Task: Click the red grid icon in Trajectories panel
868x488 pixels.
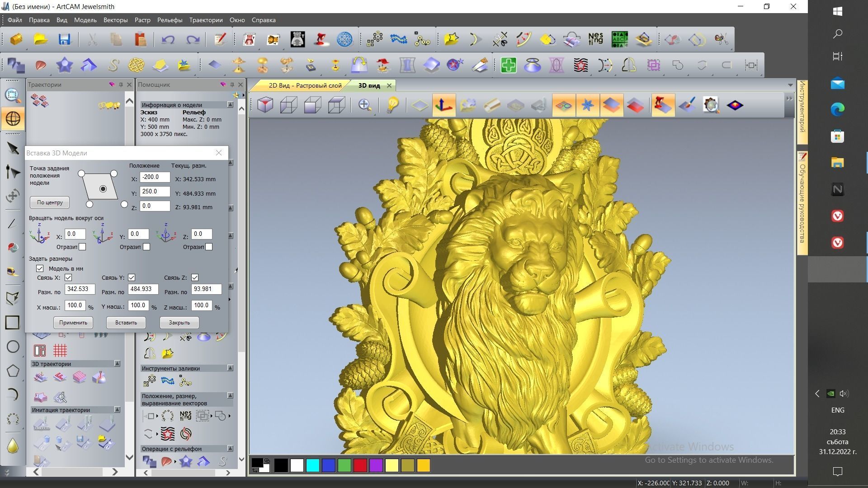Action: tap(60, 350)
